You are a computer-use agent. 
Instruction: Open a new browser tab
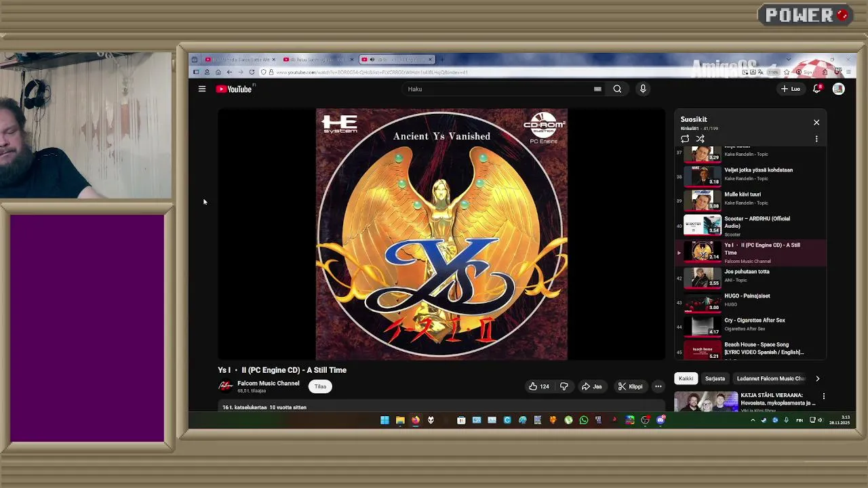pos(443,60)
